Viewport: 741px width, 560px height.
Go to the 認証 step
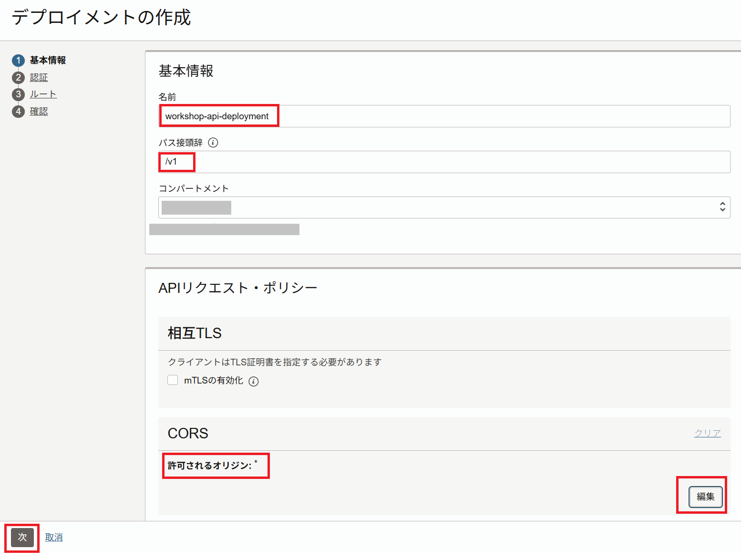click(x=39, y=78)
